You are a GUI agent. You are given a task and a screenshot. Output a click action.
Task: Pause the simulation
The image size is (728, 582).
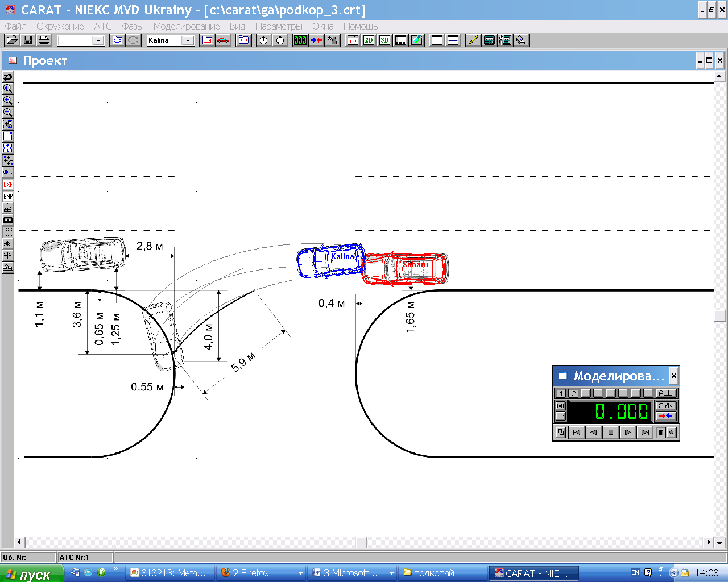pyautogui.click(x=661, y=433)
